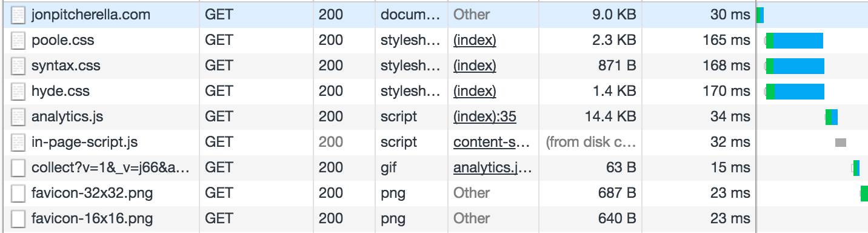Click the syntax.css file icon
This screenshot has height=233, width=868.
pyautogui.click(x=19, y=66)
